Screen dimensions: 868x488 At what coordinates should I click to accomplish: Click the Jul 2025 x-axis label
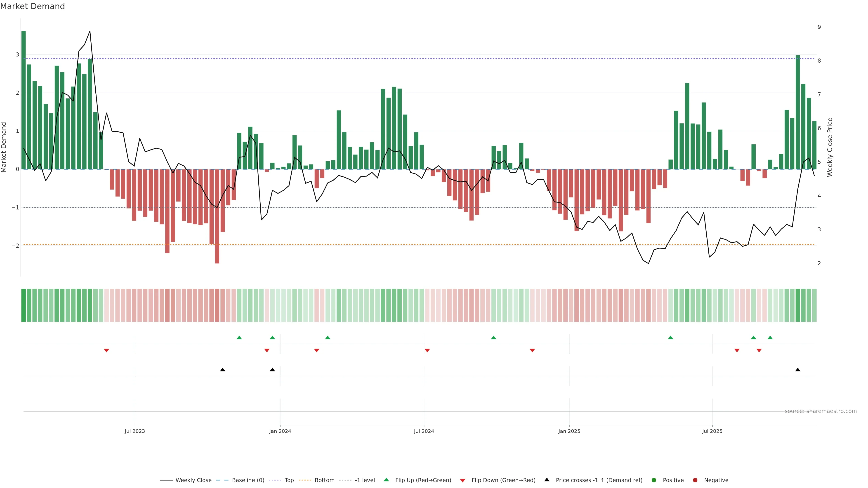[x=712, y=431]
